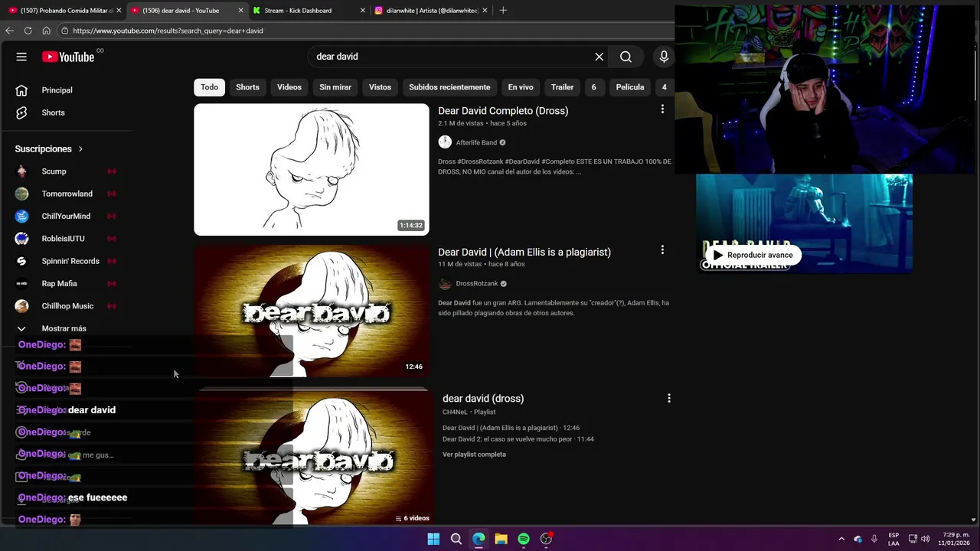Show hidden system tray icons
The width and height of the screenshot is (980, 551).
click(x=841, y=539)
